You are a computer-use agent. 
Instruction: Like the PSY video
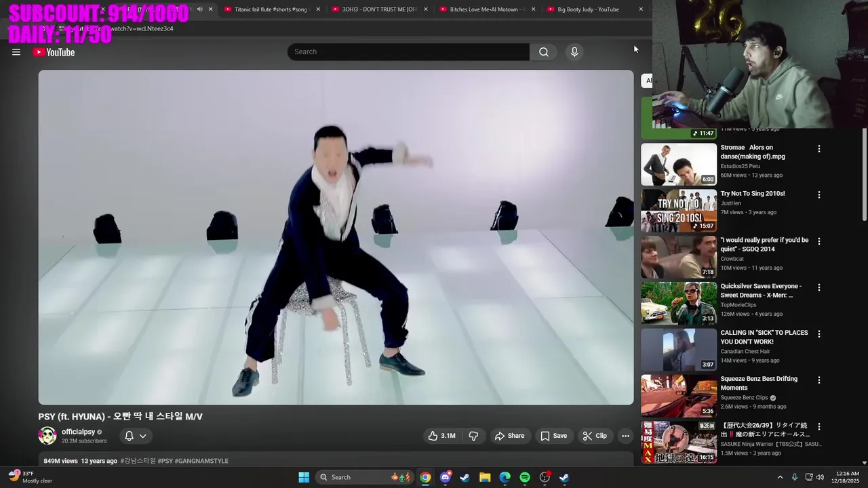coord(441,436)
